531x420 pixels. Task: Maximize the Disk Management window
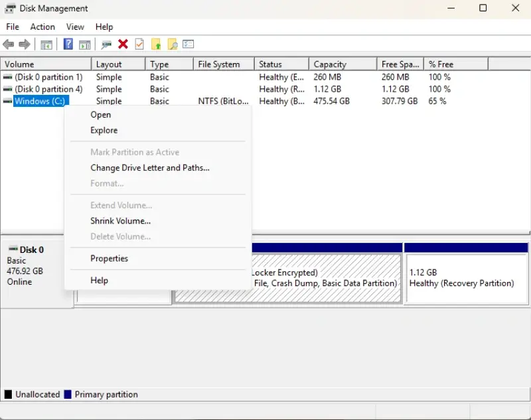[x=483, y=8]
